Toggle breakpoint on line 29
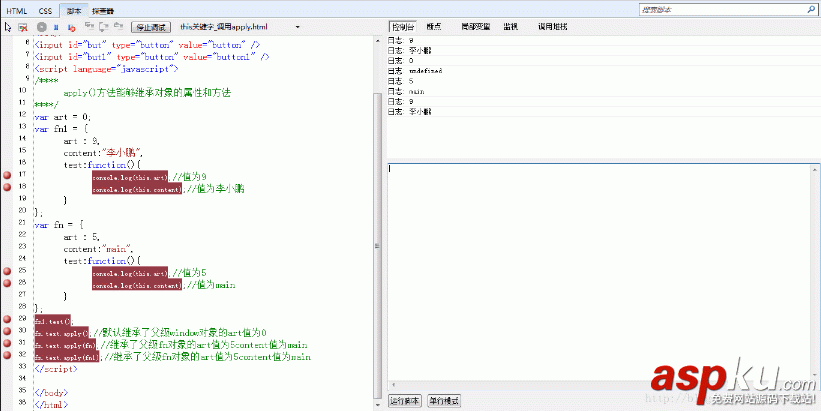The image size is (821, 411). tap(7, 319)
